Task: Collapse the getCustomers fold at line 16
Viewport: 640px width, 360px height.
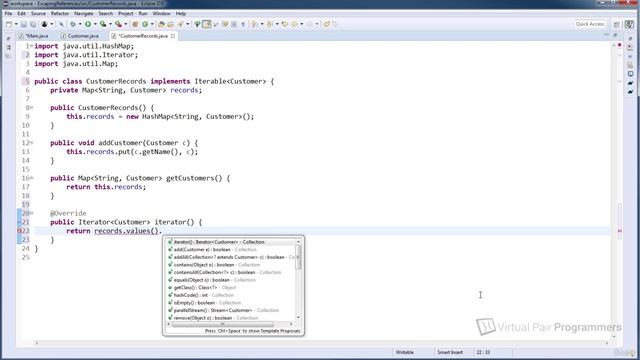Action: 31,178
